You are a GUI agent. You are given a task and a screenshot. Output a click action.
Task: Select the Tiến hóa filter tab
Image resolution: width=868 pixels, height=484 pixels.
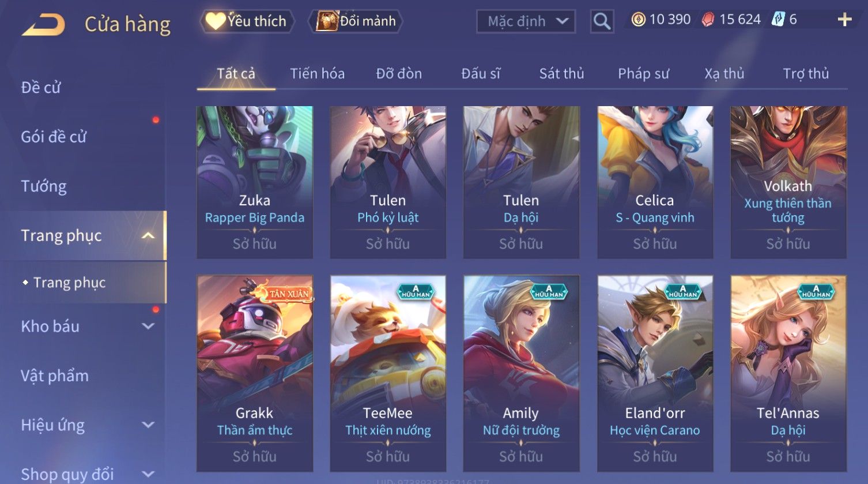pyautogui.click(x=317, y=74)
